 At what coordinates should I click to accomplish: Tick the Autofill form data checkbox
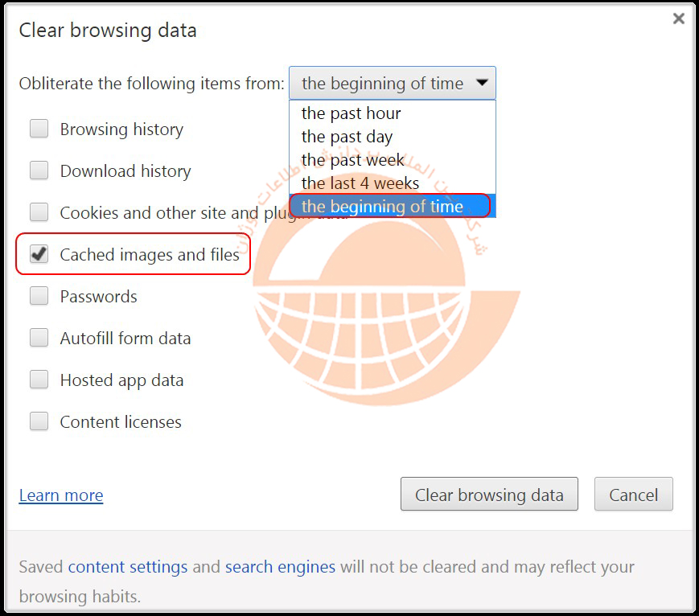click(x=39, y=339)
